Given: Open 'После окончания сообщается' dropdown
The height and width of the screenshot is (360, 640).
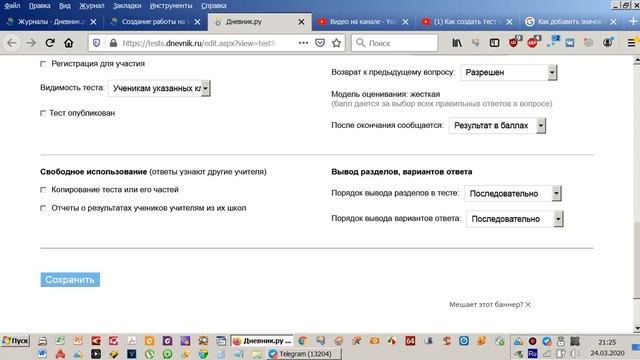Looking at the screenshot, I should click(497, 125).
